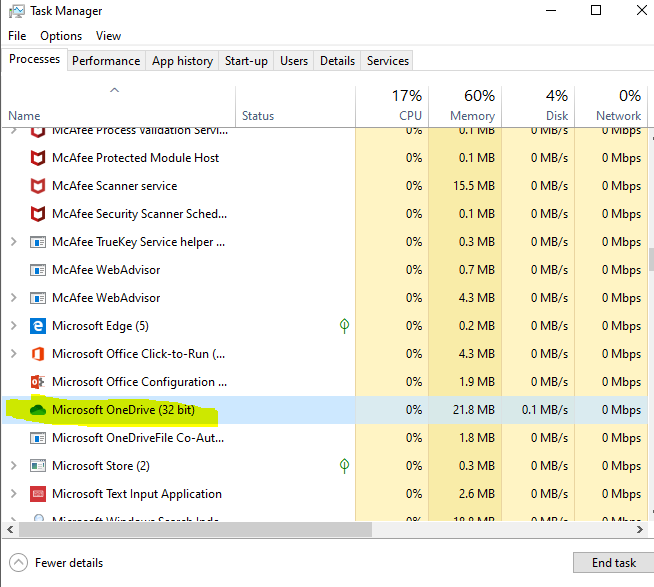Expand the Microsoft Text Input Application group

point(14,494)
